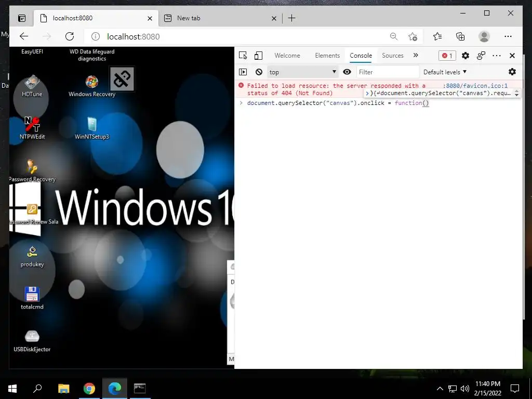Click the zoom out magnifier in address bar
The width and height of the screenshot is (532, 399).
click(x=394, y=36)
